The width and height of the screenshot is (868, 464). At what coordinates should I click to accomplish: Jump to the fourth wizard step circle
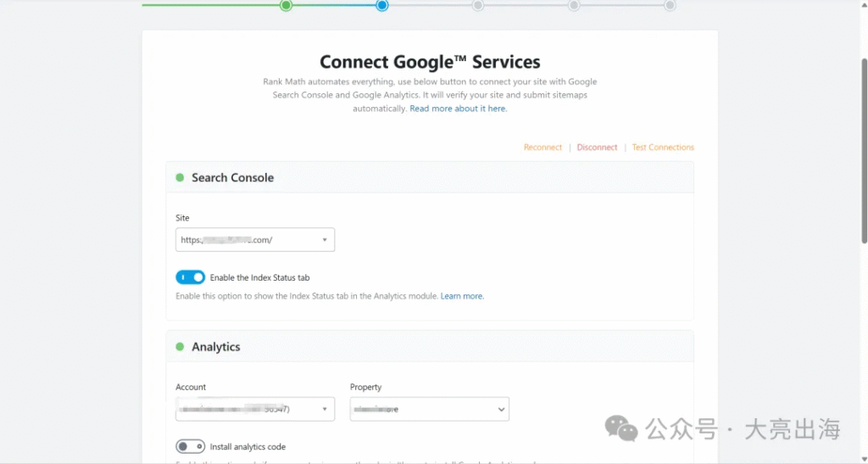[574, 6]
